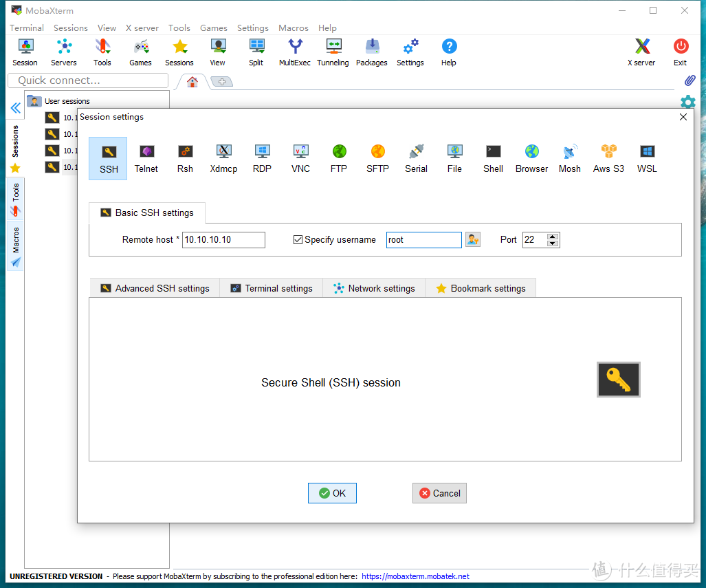
Task: Open the Sessions menu in the menu bar
Action: click(x=71, y=28)
